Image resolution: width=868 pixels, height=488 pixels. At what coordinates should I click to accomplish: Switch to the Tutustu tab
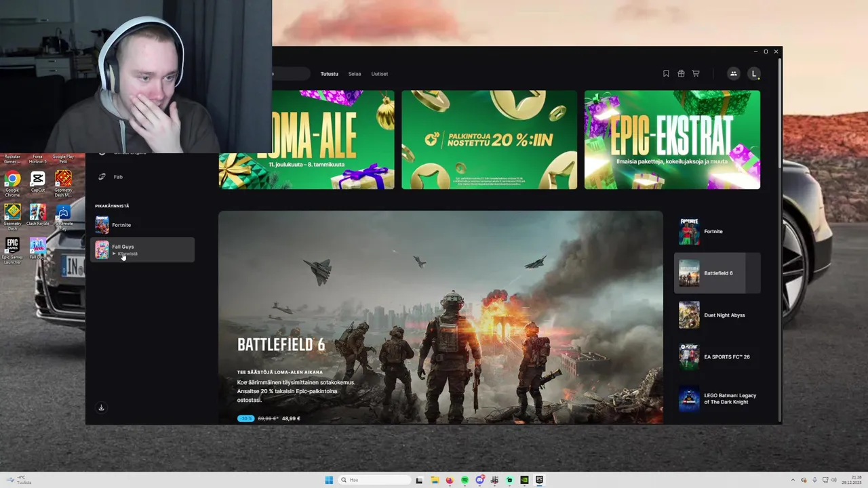329,74
